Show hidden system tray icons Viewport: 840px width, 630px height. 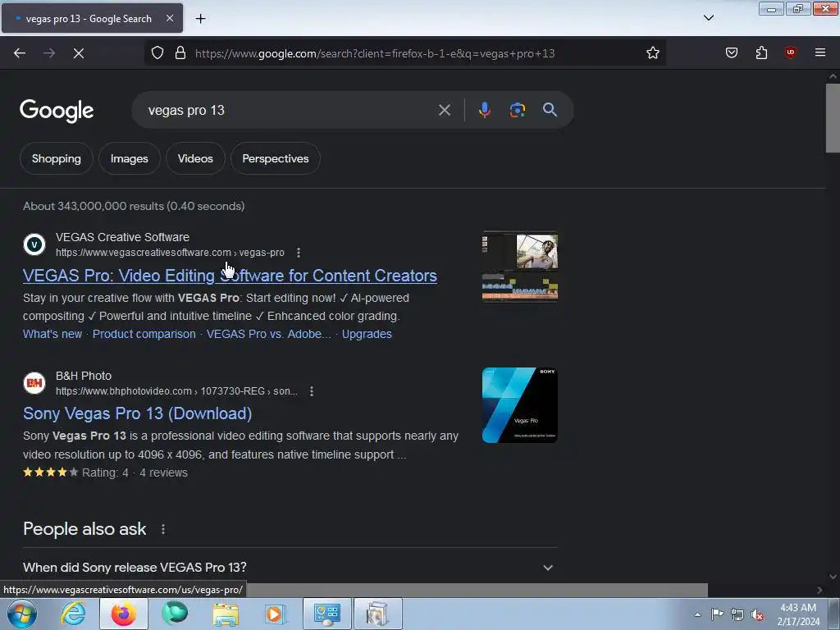697,614
